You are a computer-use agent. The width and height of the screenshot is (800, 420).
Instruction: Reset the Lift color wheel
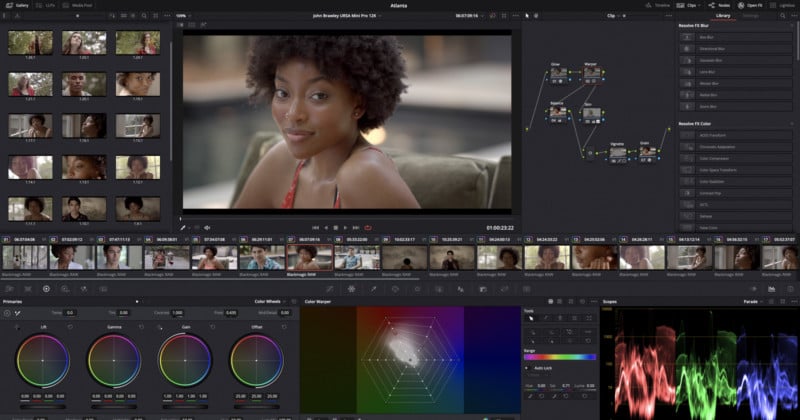[70, 327]
